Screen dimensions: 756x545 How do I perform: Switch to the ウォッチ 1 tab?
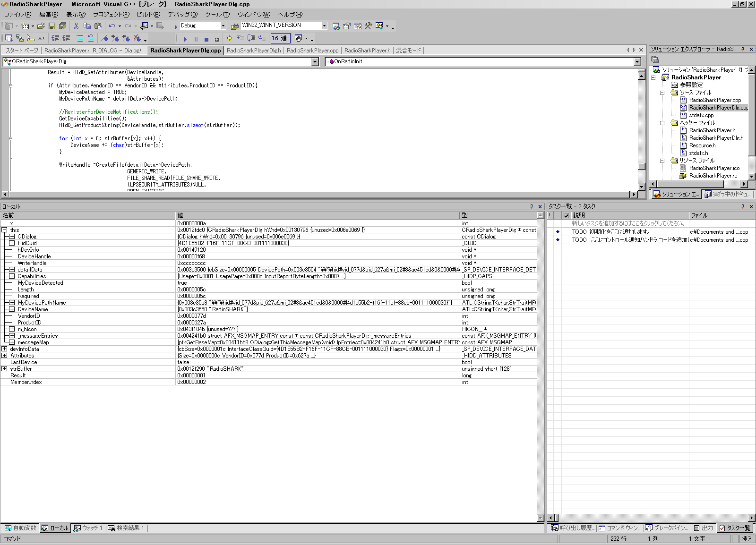point(88,528)
